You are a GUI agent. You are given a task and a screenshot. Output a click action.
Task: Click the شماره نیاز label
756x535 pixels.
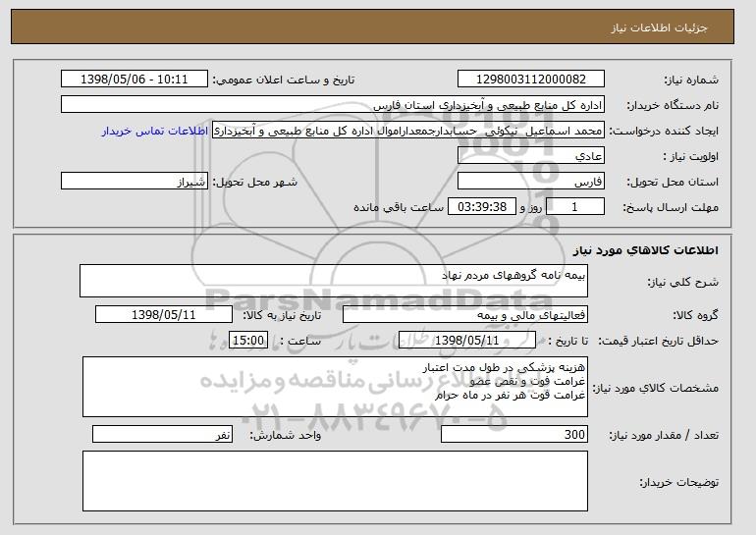[691, 80]
